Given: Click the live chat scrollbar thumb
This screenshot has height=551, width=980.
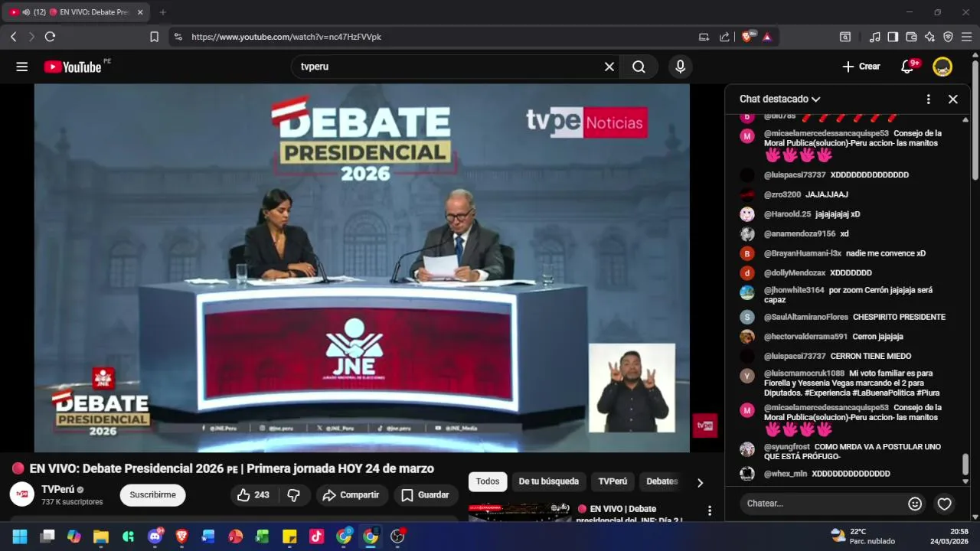Looking at the screenshot, I should 965,464.
